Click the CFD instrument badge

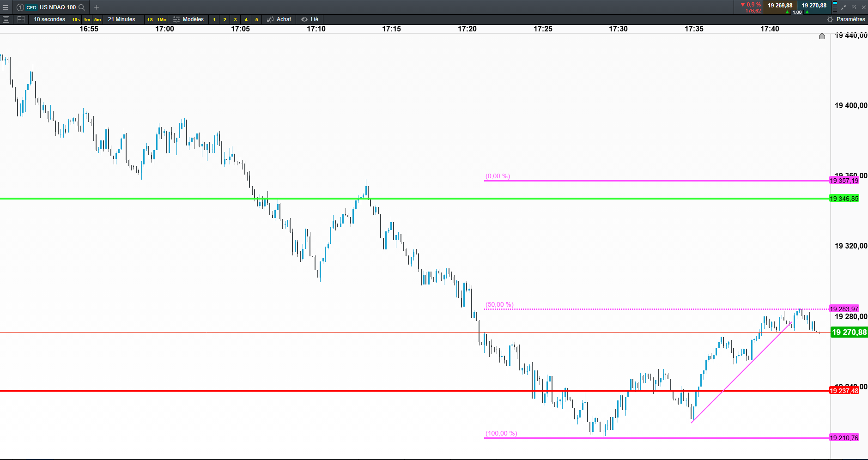pyautogui.click(x=31, y=7)
